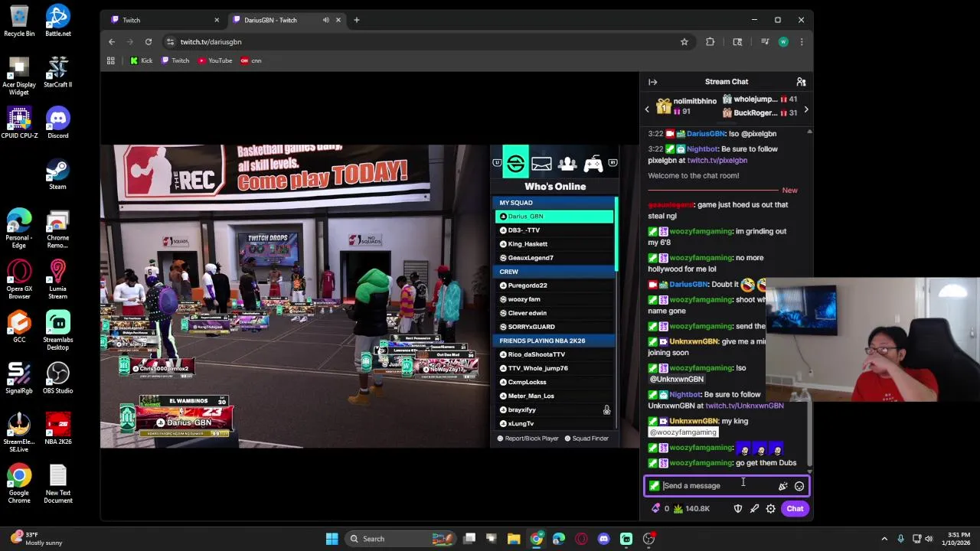Screen dimensions: 980x551
Task: Open Opera GX from the taskbar
Action: point(581,539)
